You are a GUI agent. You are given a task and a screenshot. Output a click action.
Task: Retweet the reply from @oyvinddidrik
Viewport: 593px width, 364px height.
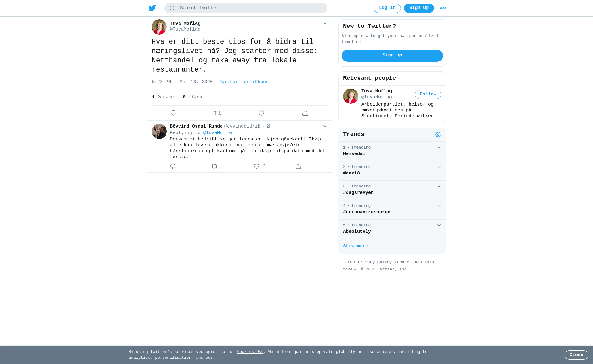[x=215, y=166]
